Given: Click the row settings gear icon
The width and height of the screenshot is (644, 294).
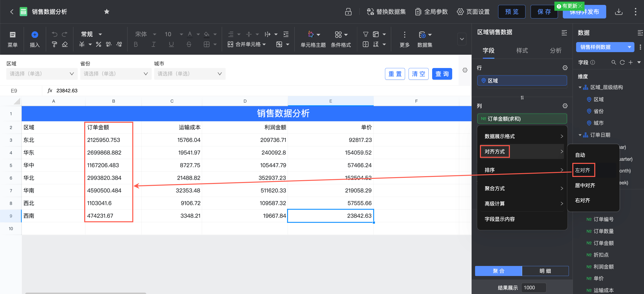Looking at the screenshot, I should (x=565, y=68).
